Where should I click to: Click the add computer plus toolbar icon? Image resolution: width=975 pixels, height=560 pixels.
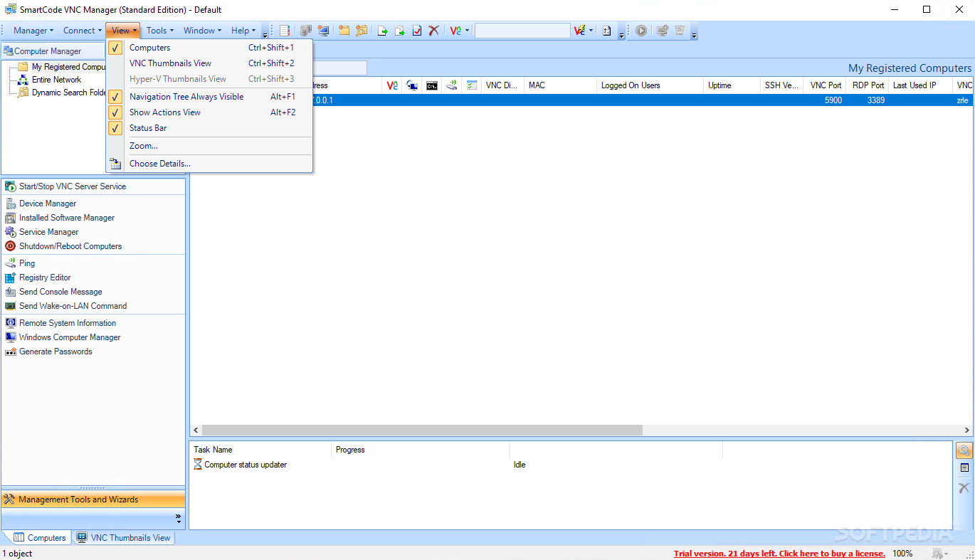pyautogui.click(x=663, y=31)
